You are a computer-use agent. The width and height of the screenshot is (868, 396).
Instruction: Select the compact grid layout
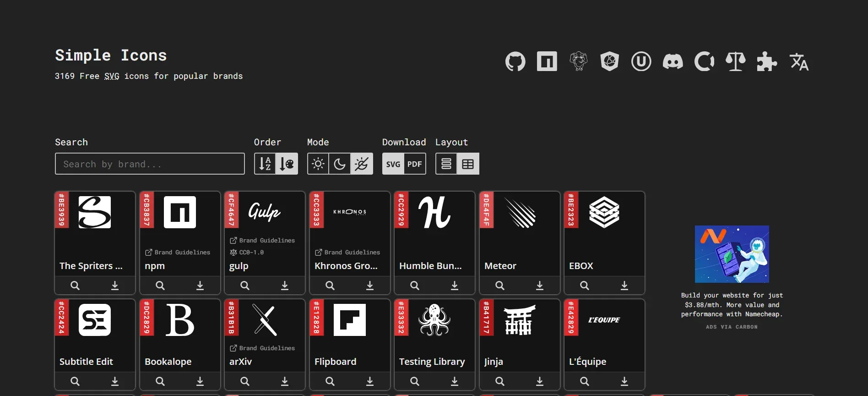click(468, 164)
